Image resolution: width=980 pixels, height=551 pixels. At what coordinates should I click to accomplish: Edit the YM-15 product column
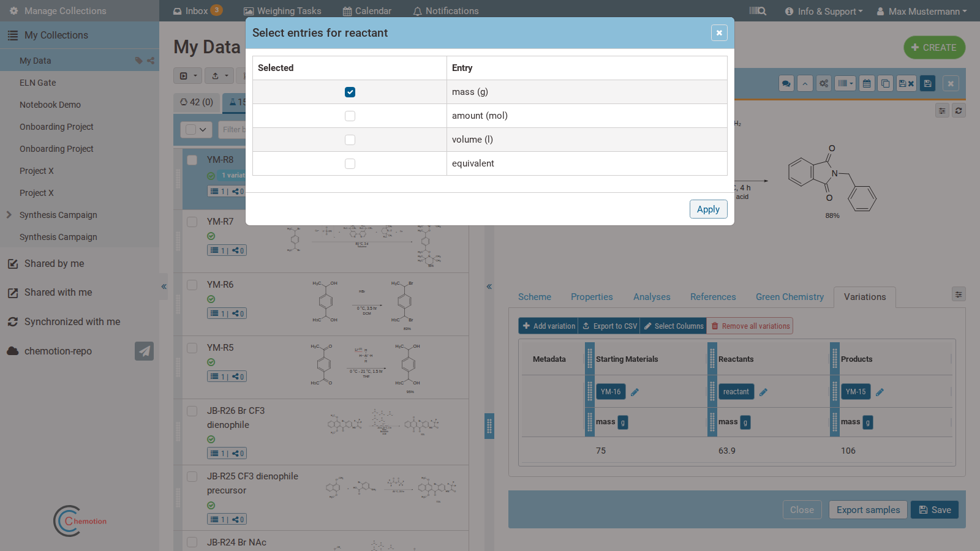(x=880, y=392)
